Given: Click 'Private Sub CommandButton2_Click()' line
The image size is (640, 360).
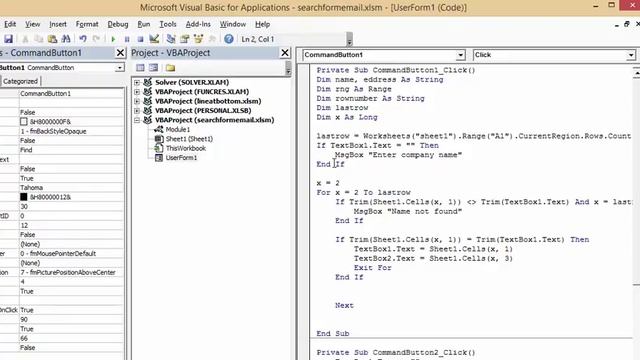Looking at the screenshot, I should click(x=396, y=352).
